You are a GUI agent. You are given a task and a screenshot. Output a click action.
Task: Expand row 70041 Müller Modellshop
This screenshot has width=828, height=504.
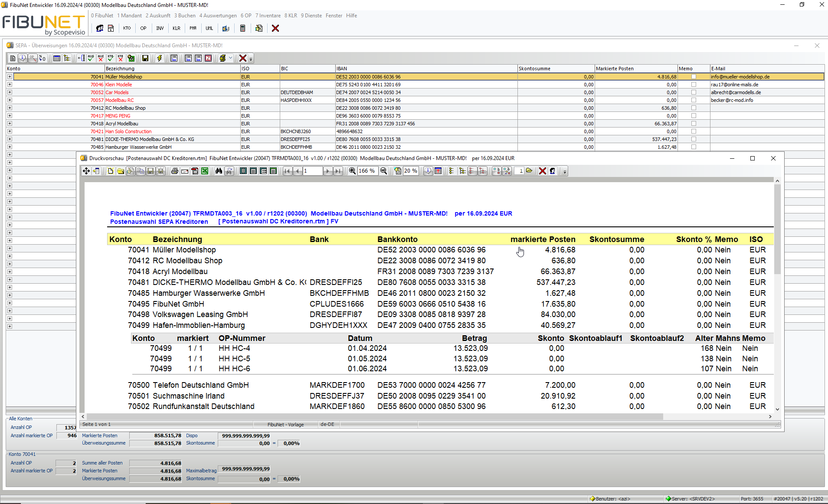point(10,77)
